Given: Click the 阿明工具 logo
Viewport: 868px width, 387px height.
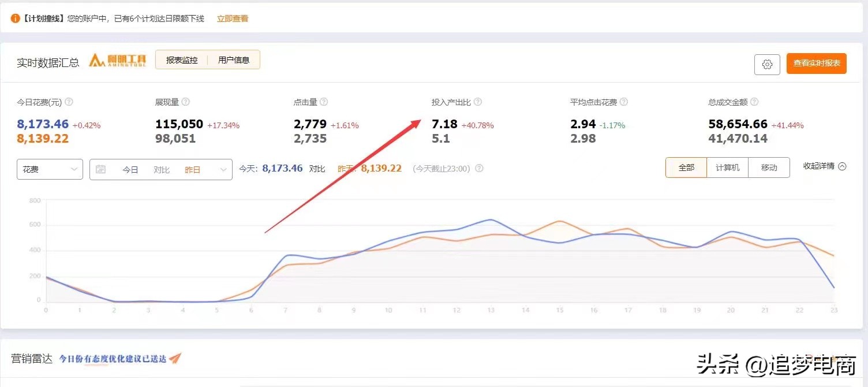Looking at the screenshot, I should click(117, 60).
